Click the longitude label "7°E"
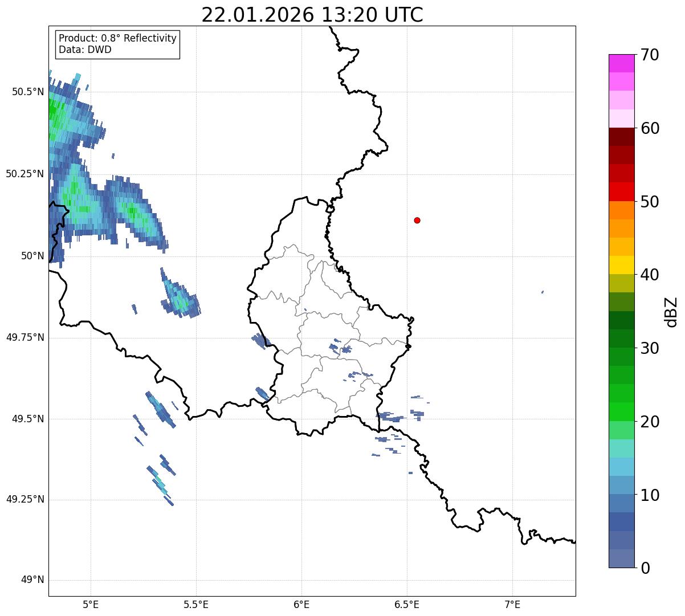 click(x=512, y=605)
